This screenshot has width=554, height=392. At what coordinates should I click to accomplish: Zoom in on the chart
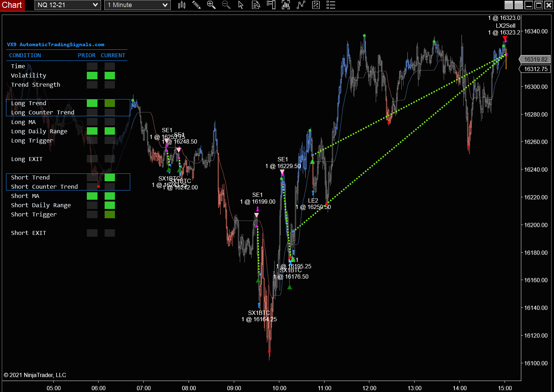click(211, 5)
